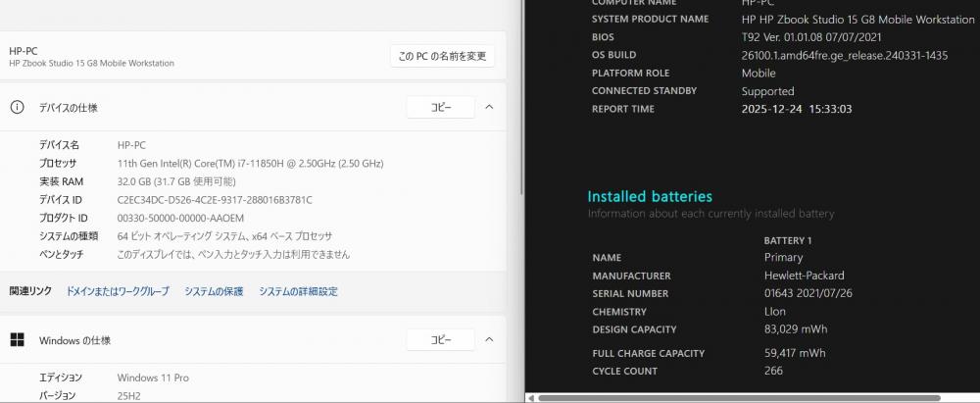Click the デバイス ID value text
Viewport: 980px width, 403px height.
[x=215, y=199]
